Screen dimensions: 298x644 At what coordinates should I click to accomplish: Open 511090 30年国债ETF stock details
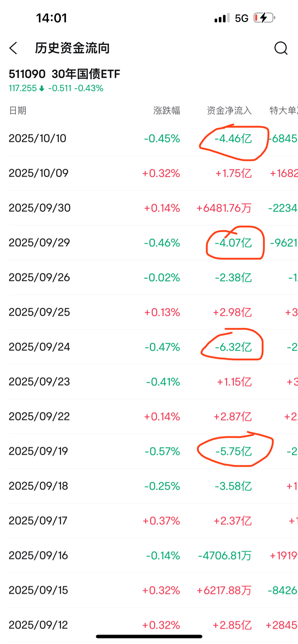[64, 74]
